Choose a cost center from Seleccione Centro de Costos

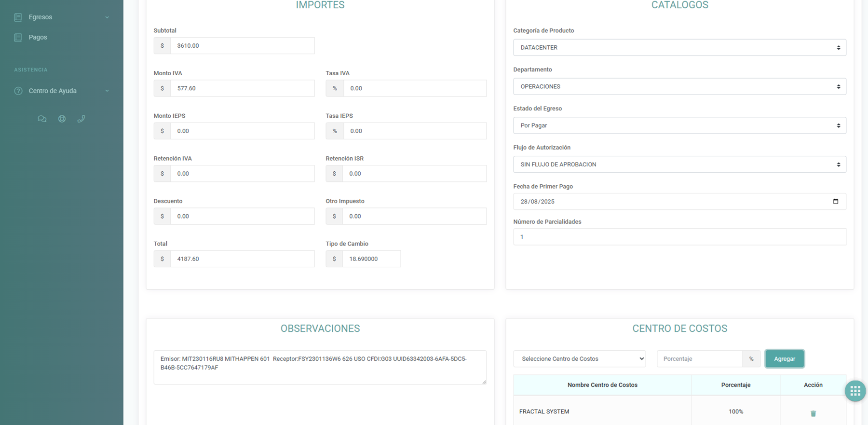pos(579,359)
